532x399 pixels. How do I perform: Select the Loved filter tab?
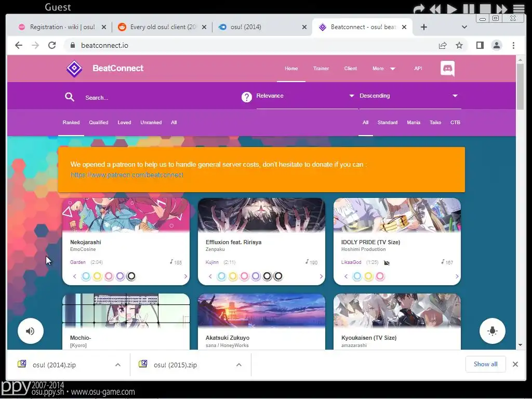click(x=124, y=123)
